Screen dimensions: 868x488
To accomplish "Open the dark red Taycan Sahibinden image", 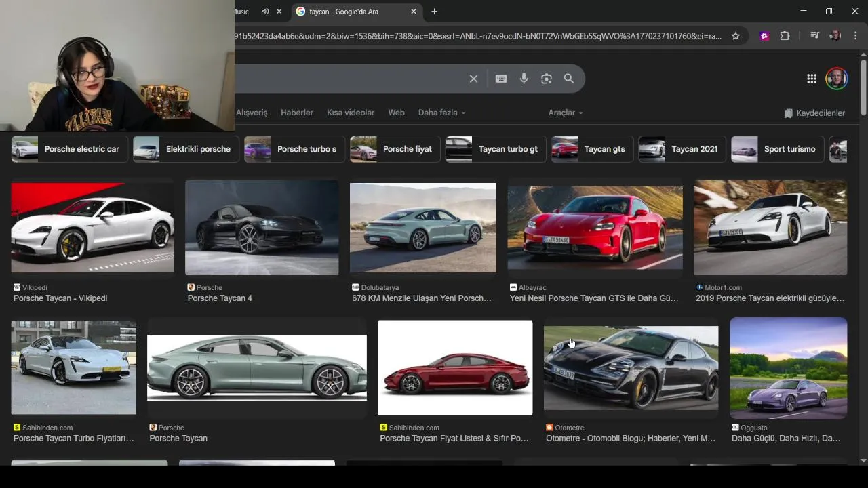I will [x=455, y=367].
